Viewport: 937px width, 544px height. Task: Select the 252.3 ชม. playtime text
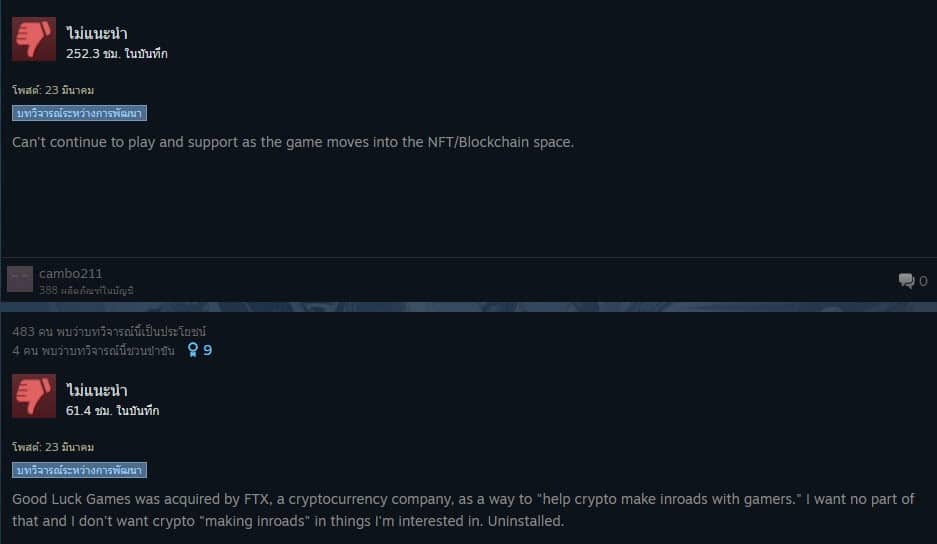click(117, 54)
